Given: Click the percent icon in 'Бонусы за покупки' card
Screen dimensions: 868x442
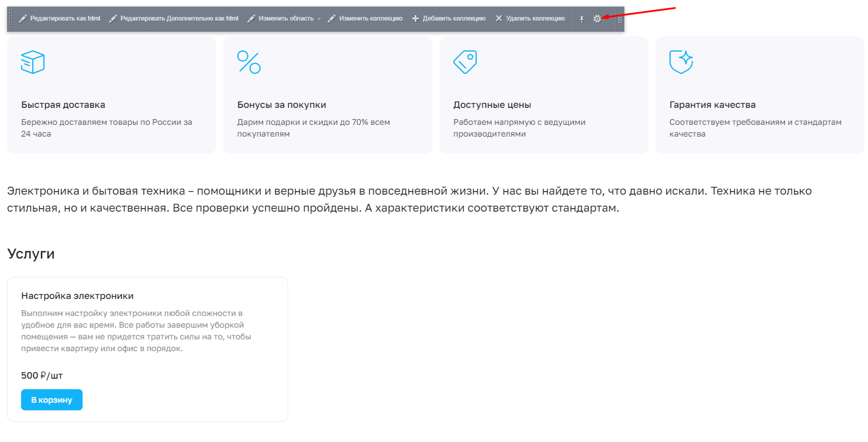Looking at the screenshot, I should [x=249, y=62].
